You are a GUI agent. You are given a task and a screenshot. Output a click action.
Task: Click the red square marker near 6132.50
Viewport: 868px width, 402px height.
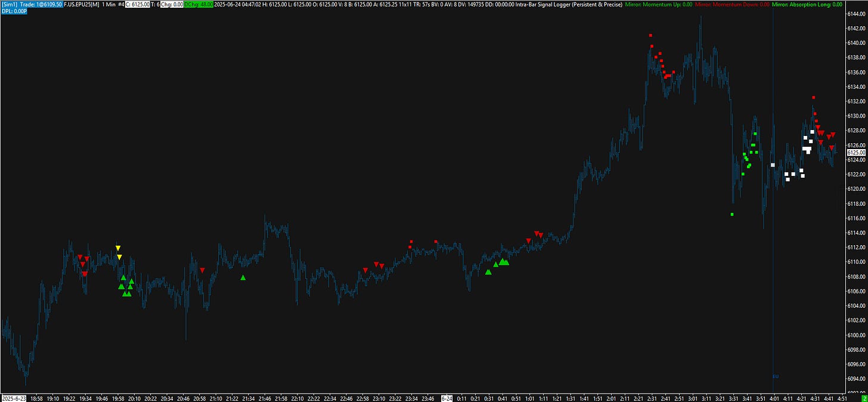(813, 97)
